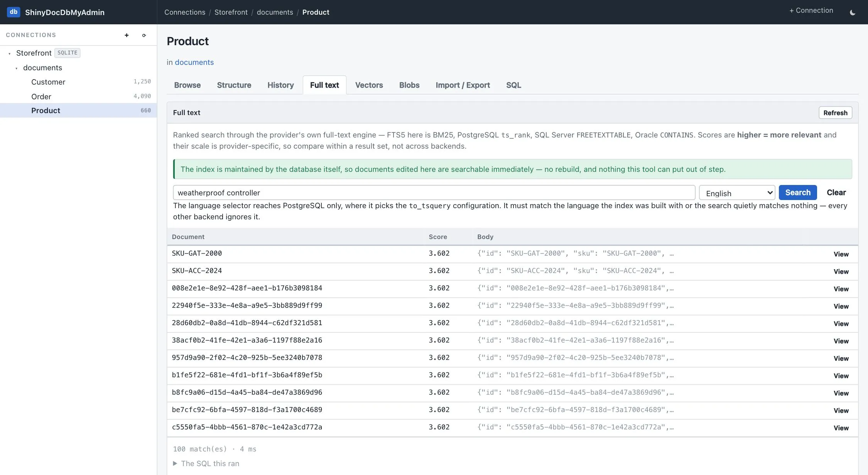Screen dimensions: 868x475
Task: View document b8fc9a06-d15d-4a45-ba84-de47a3869d96
Action: click(x=841, y=393)
